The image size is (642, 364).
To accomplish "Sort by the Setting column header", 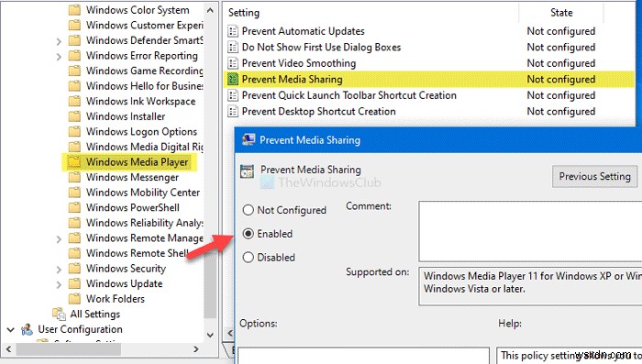I will click(x=244, y=13).
